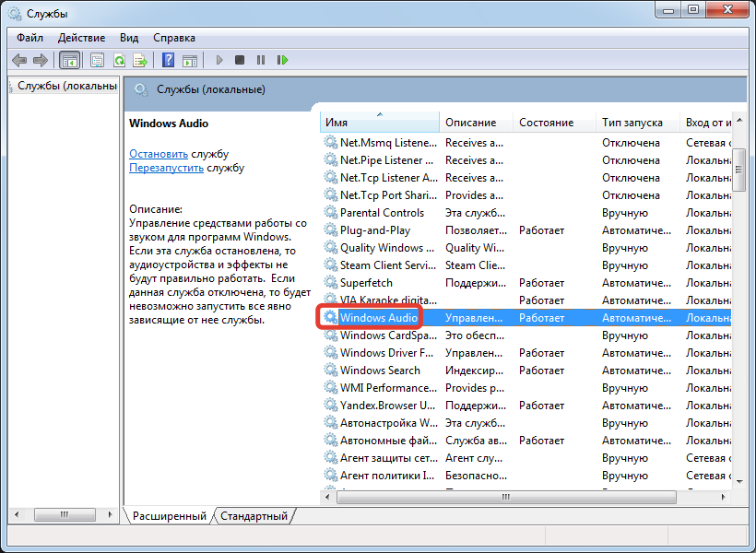
Task: Open the Вид menu
Action: point(129,38)
